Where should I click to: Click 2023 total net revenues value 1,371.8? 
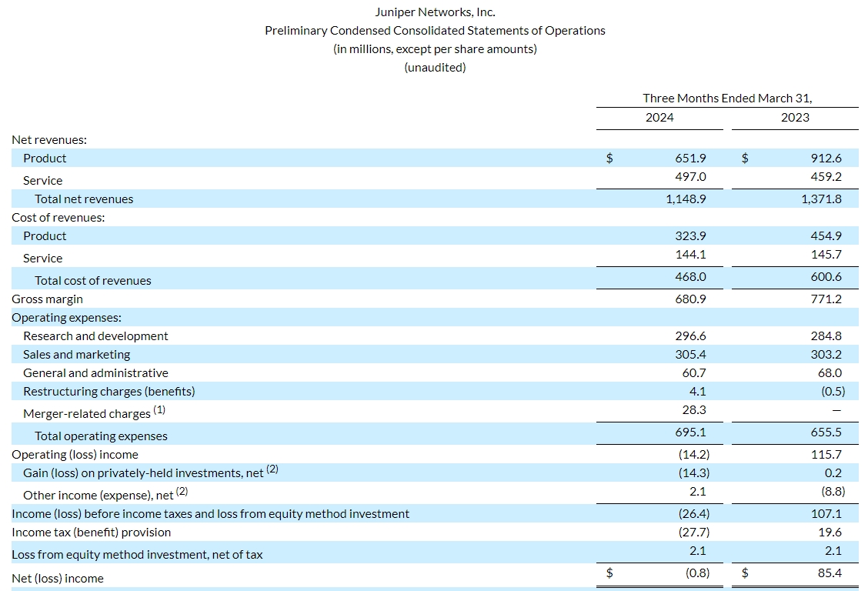point(821,199)
